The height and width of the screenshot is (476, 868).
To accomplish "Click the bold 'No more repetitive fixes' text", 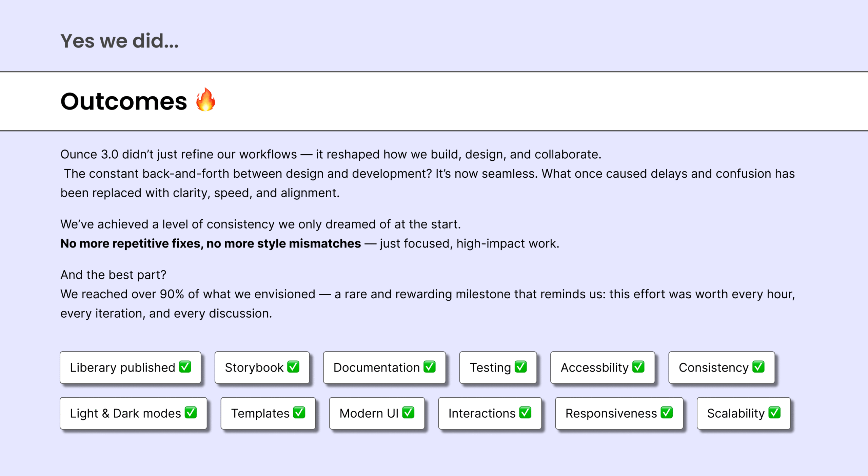I will click(x=130, y=243).
